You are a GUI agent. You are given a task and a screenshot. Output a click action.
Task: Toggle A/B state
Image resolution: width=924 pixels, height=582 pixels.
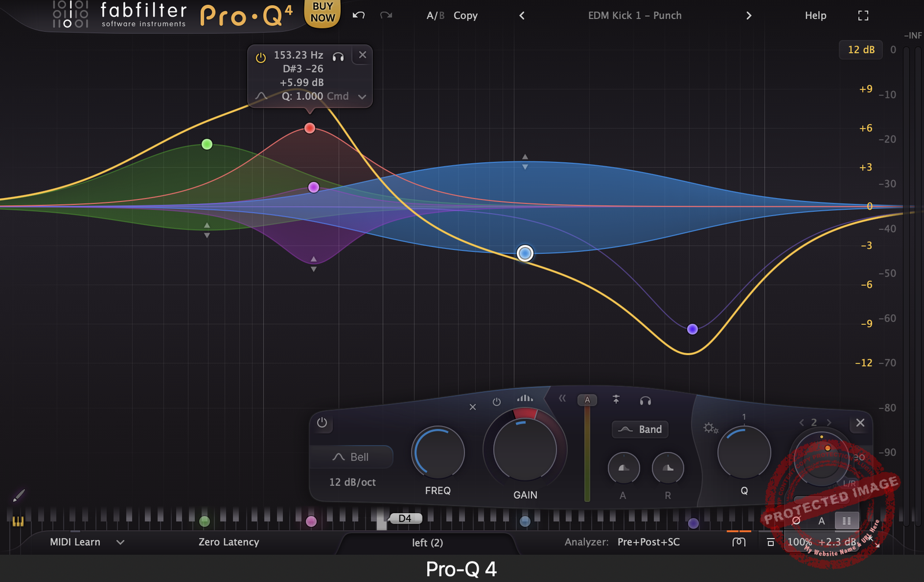(x=435, y=16)
